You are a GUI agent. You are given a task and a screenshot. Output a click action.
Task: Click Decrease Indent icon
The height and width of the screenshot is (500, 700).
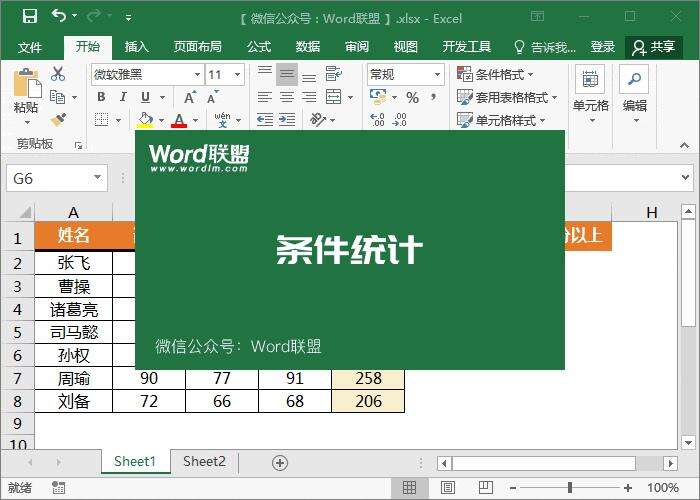click(265, 119)
